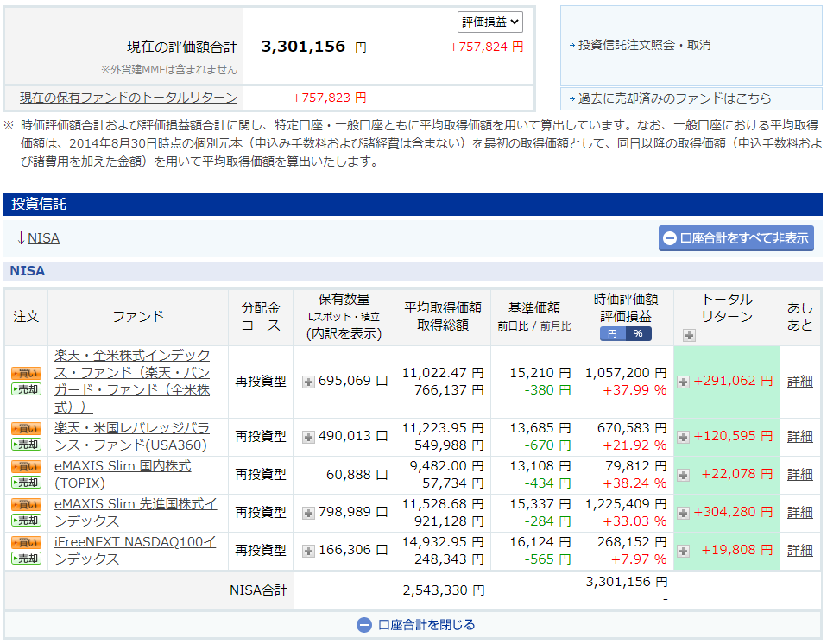Open 詳細 for USA360 row
827x644 pixels.
click(x=799, y=437)
